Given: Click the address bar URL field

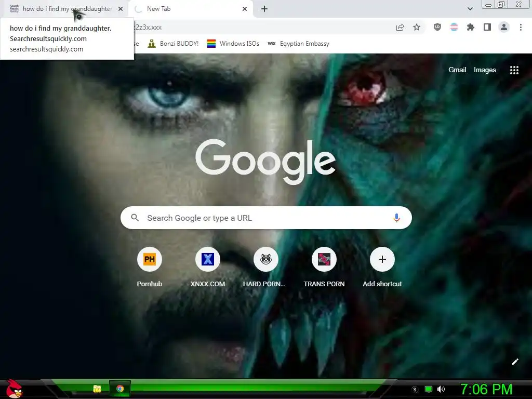Looking at the screenshot, I should coord(261,27).
